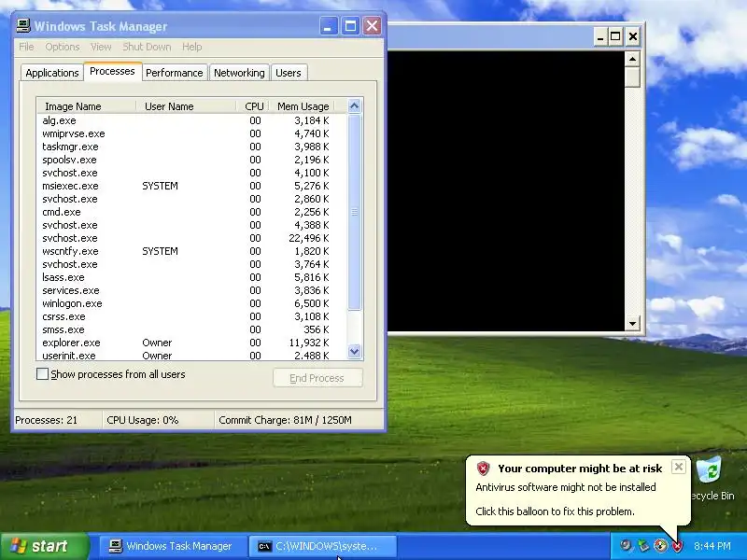Select the msiexec.exe process
747x560 pixels.
click(x=192, y=186)
